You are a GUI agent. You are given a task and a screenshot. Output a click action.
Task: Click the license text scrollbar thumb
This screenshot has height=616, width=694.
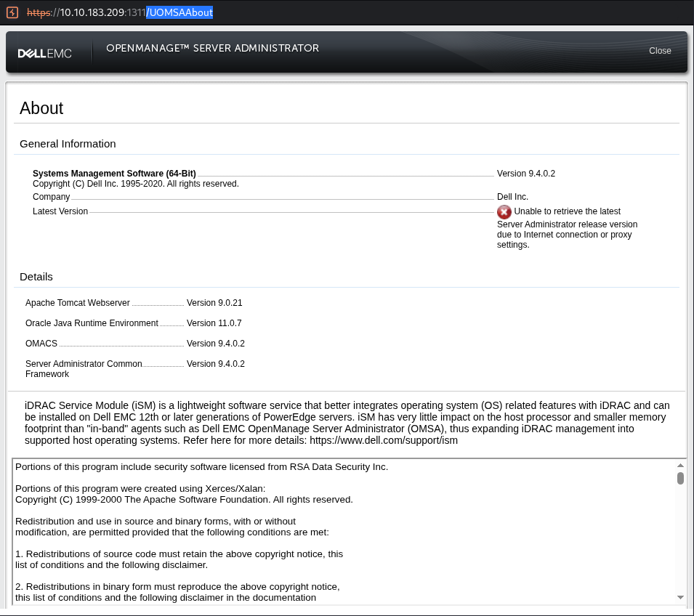coord(680,479)
